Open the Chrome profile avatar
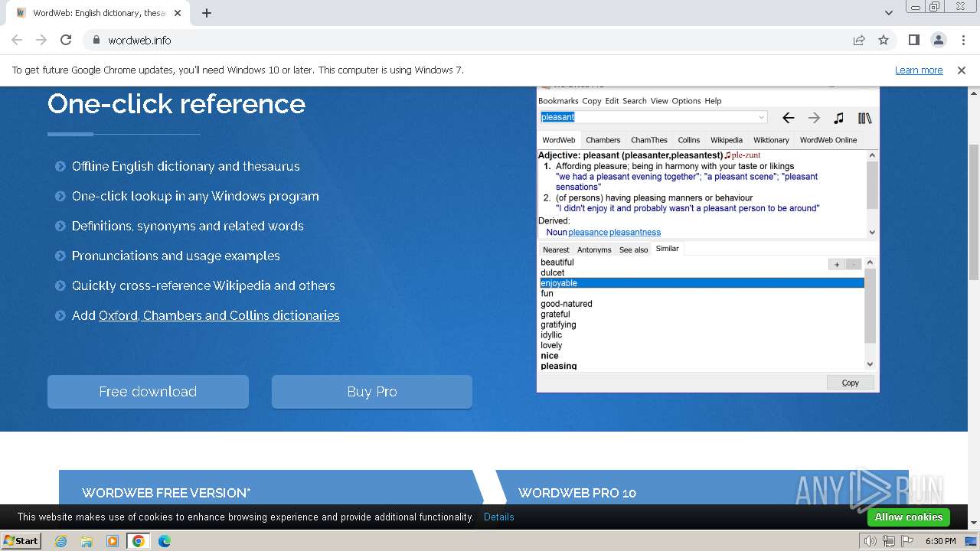The height and width of the screenshot is (551, 980). pos(938,40)
